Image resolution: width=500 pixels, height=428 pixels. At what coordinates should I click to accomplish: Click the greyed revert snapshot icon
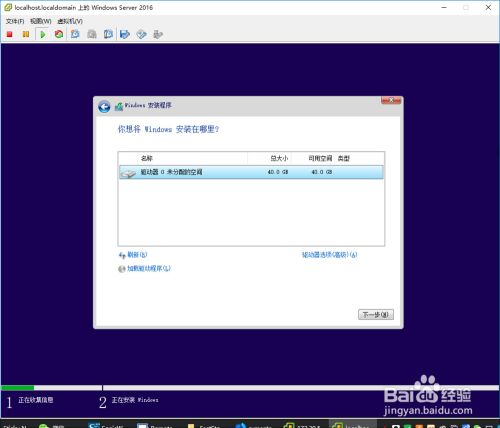click(x=92, y=34)
